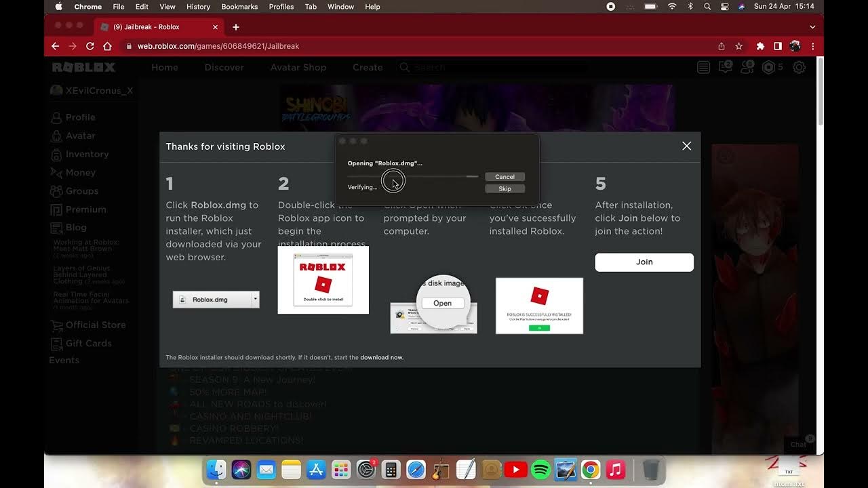The width and height of the screenshot is (868, 488).
Task: Click the Roblox.dmg download thumbnail
Action: click(216, 300)
